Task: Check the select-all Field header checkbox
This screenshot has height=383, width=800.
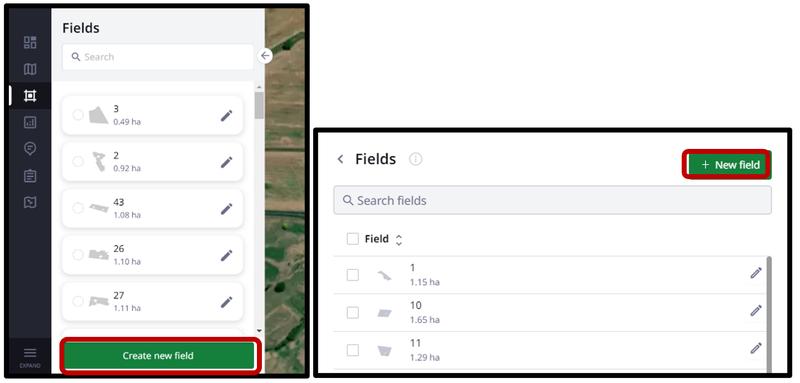Action: point(353,239)
